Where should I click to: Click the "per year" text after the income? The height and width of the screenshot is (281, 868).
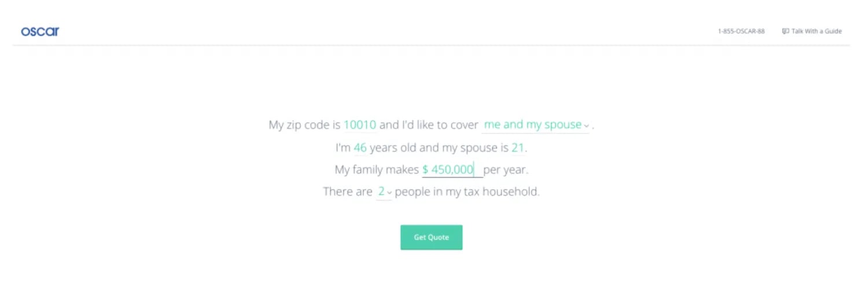(x=506, y=170)
